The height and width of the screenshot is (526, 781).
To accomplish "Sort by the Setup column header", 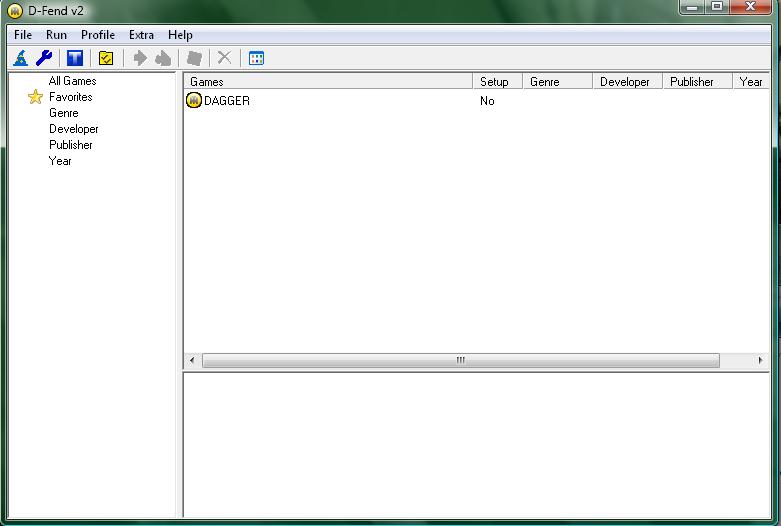I will coord(498,82).
